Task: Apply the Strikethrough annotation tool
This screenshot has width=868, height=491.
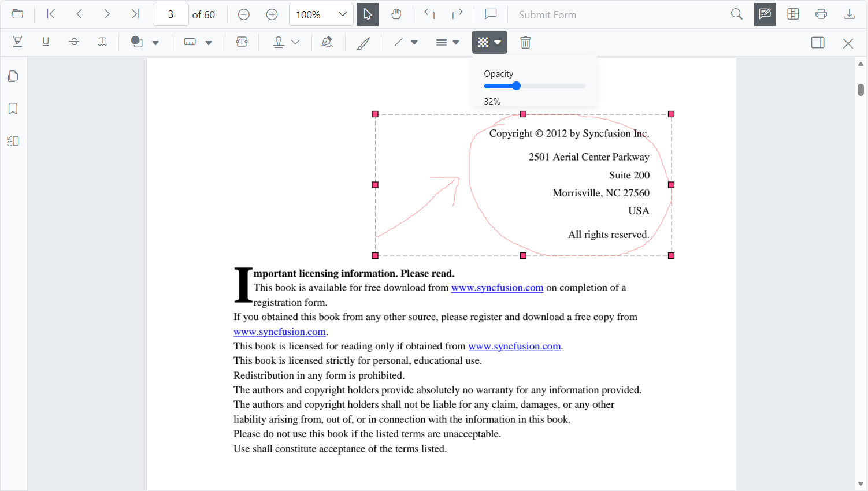Action: point(74,42)
